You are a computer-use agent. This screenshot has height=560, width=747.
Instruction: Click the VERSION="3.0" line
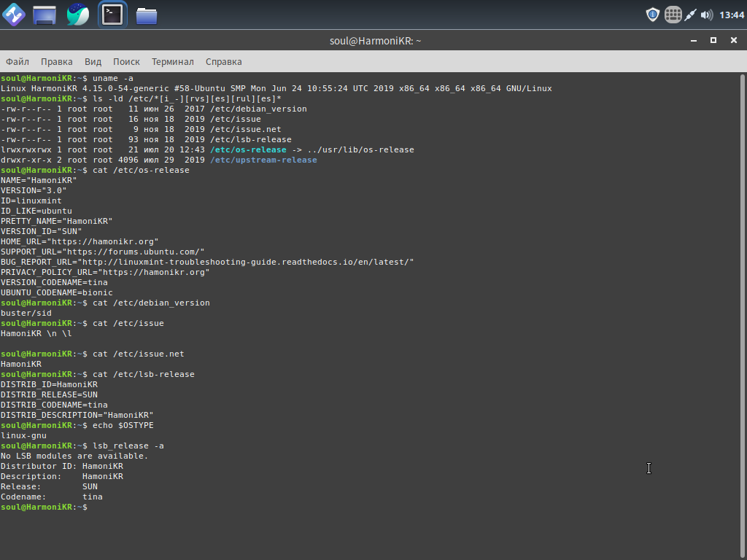[x=34, y=190]
